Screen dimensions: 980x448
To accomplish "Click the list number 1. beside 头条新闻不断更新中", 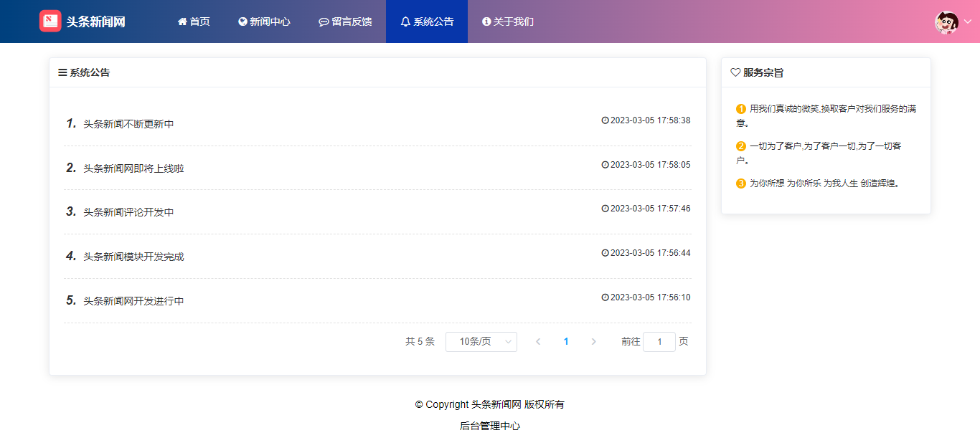I will coord(71,123).
